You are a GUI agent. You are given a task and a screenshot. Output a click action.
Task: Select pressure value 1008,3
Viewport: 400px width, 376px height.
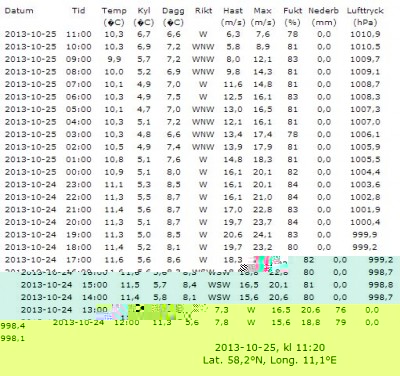pos(365,97)
